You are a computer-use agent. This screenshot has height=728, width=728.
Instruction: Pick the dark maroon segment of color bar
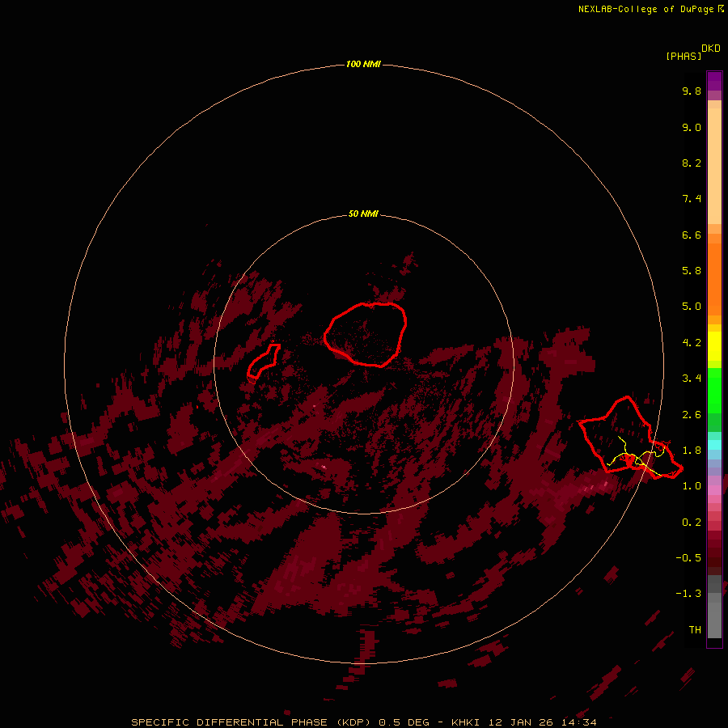coord(714,557)
